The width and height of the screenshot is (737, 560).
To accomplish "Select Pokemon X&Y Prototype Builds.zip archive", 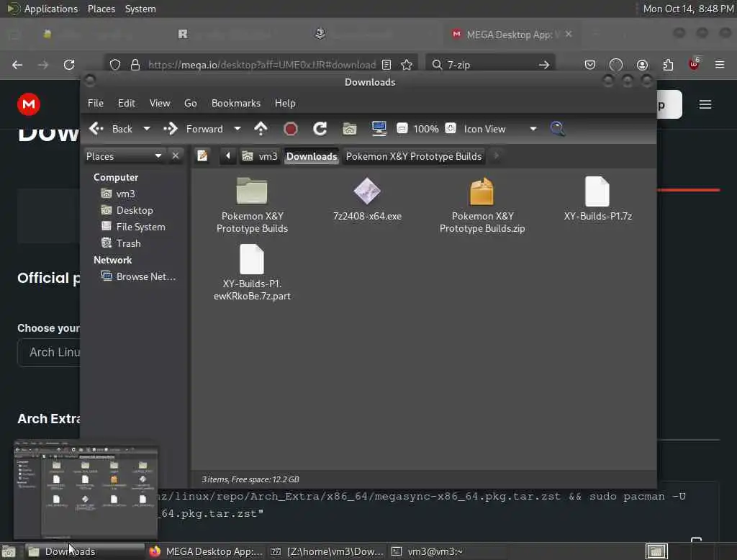I will click(x=481, y=205).
